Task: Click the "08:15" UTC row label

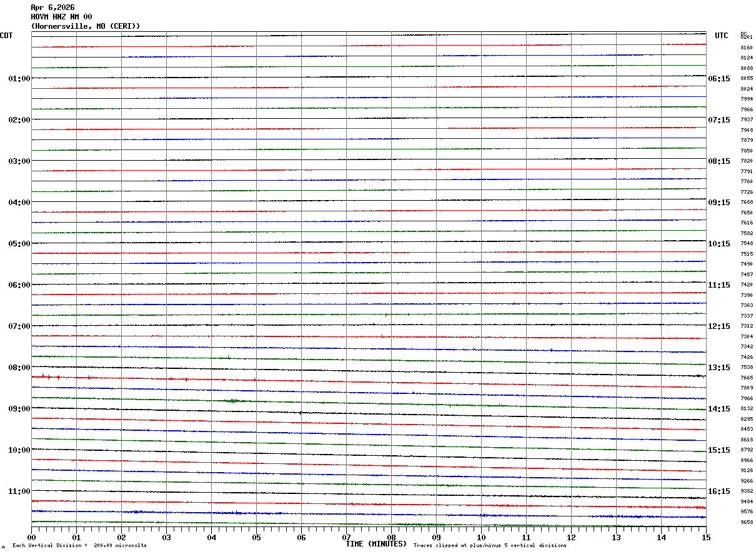Action: (x=719, y=161)
